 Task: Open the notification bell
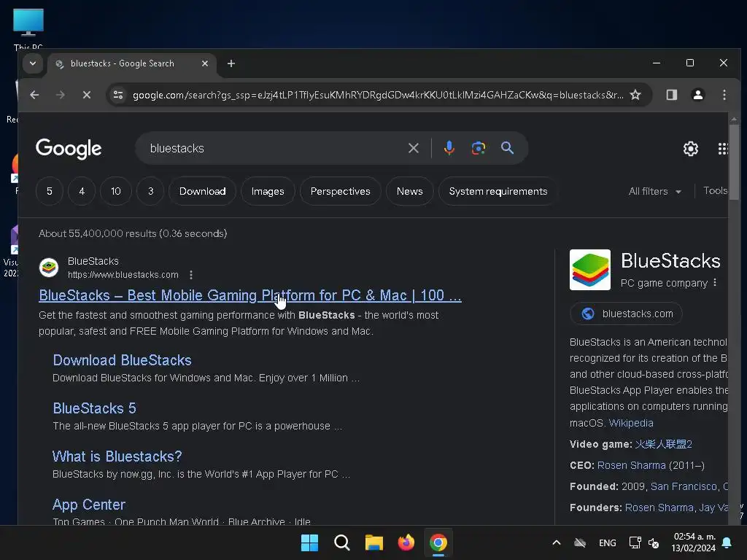click(x=727, y=542)
